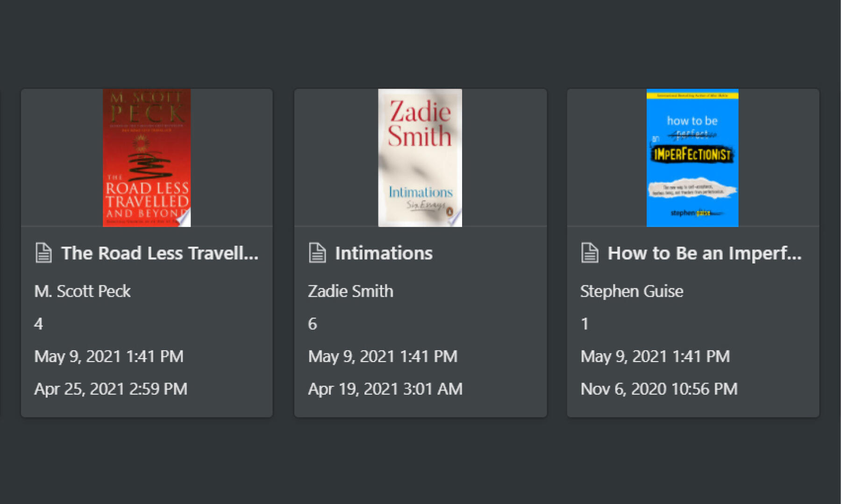Click the Nov 6, 2020 10:56 PM date
This screenshot has height=504, width=841.
coord(659,389)
